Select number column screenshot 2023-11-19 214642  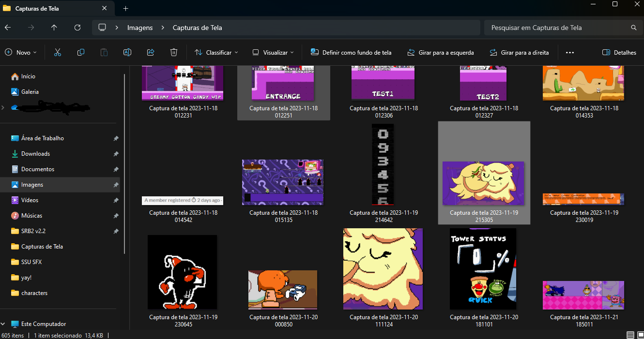click(x=383, y=164)
